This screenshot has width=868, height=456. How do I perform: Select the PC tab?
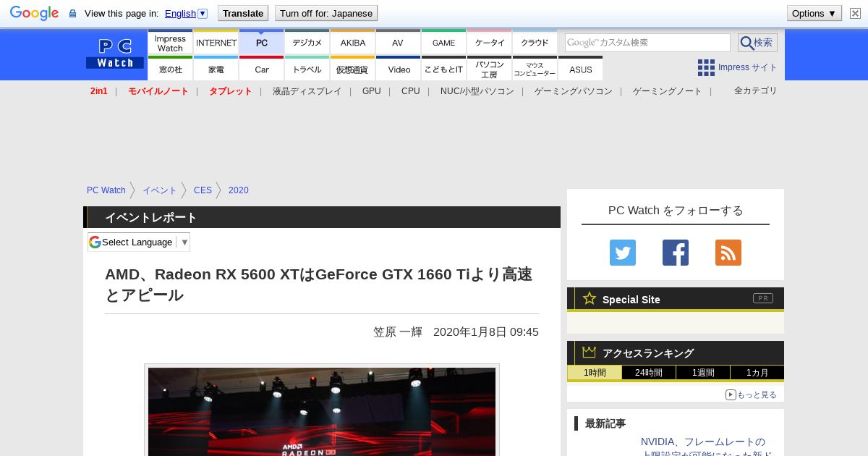pyautogui.click(x=262, y=43)
